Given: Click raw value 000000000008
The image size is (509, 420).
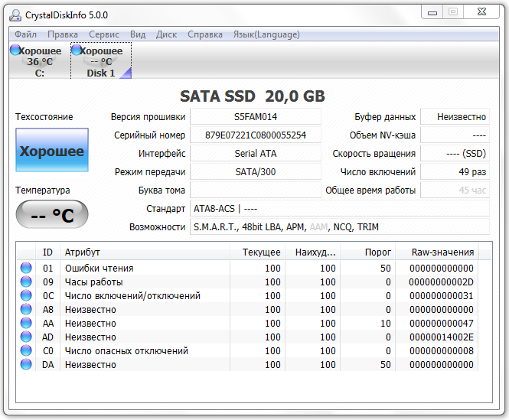Looking at the screenshot, I should pyautogui.click(x=441, y=351).
